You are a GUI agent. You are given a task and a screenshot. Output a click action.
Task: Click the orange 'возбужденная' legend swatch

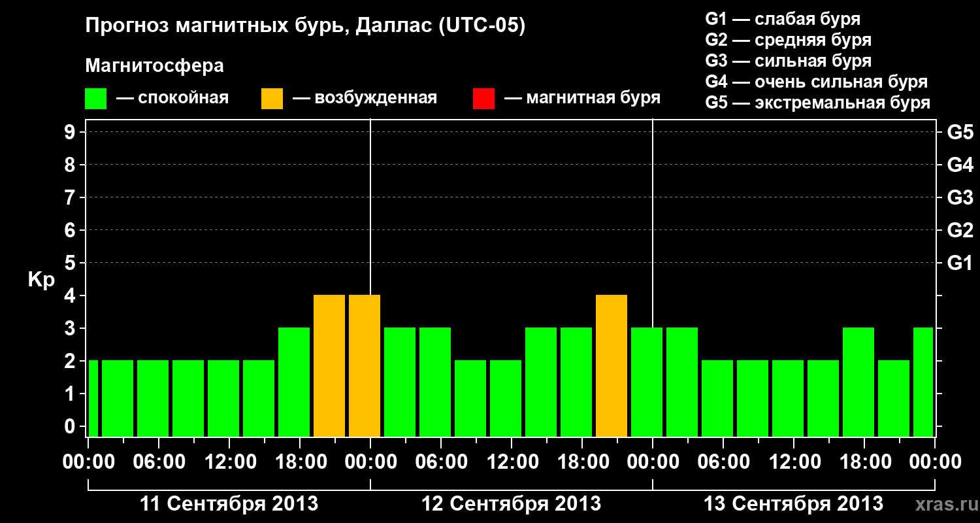(272, 99)
